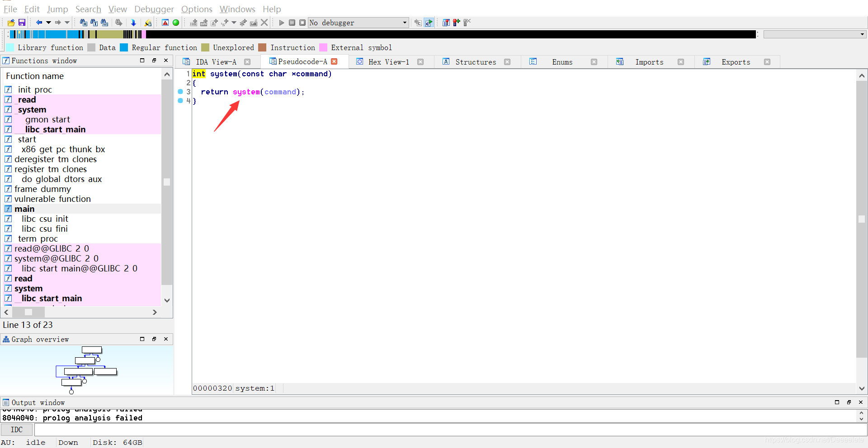Open the View menu

(x=118, y=9)
